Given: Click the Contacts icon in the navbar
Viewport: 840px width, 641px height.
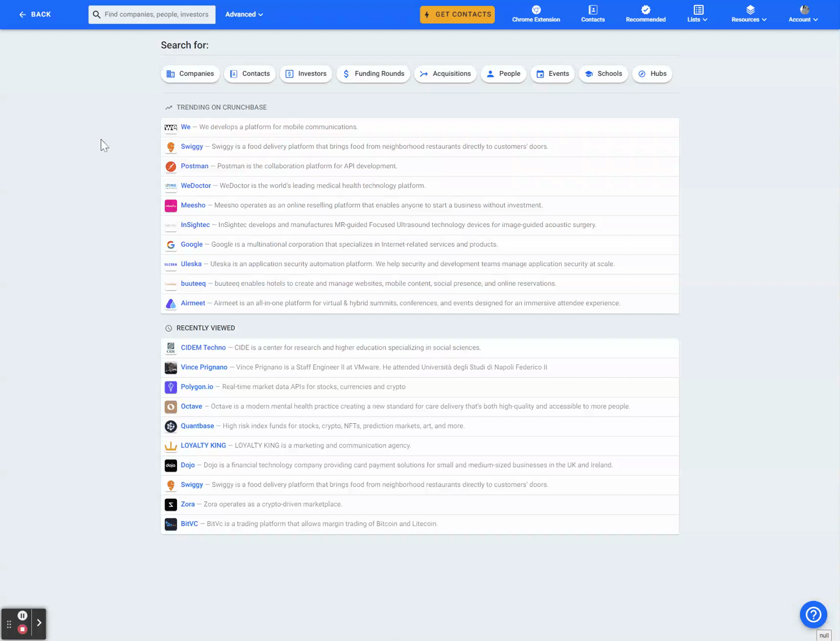Looking at the screenshot, I should 593,14.
